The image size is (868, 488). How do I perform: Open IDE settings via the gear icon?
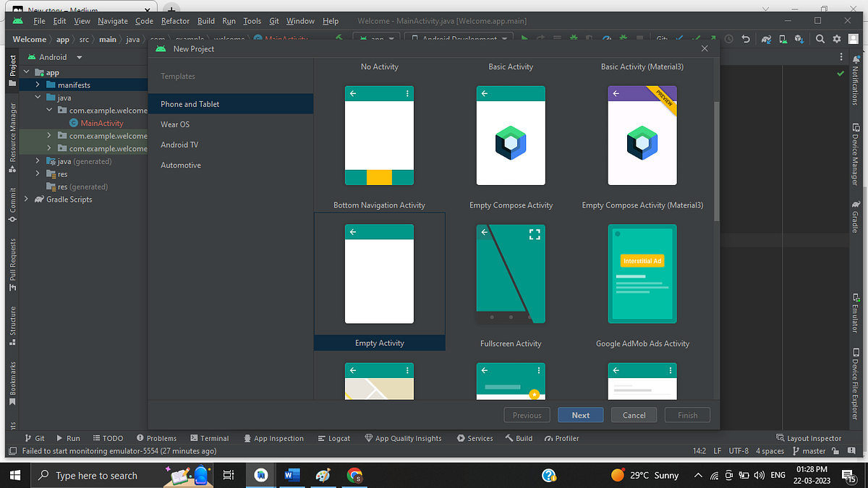(837, 38)
